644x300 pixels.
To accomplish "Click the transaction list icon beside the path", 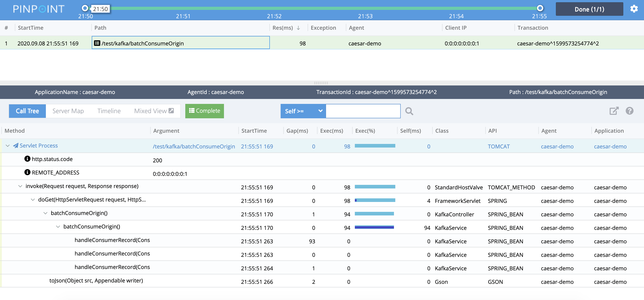I will pyautogui.click(x=97, y=43).
